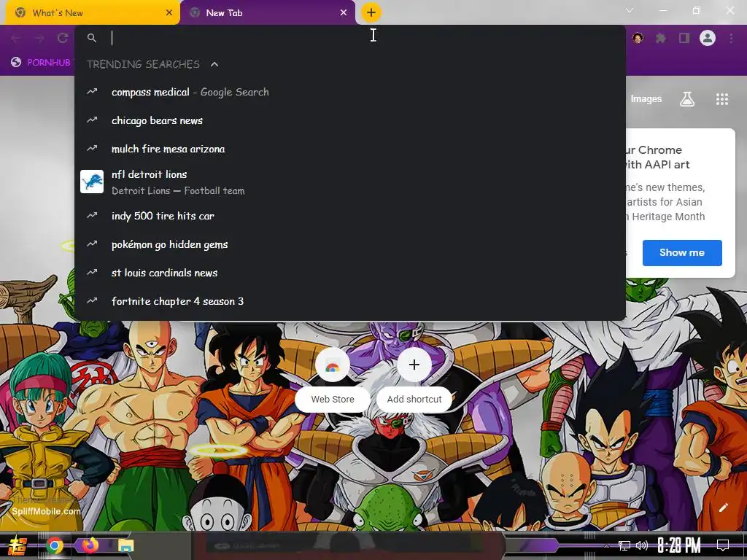This screenshot has height=560, width=747.
Task: Show the 8:28 PM clock calendar
Action: [679, 545]
